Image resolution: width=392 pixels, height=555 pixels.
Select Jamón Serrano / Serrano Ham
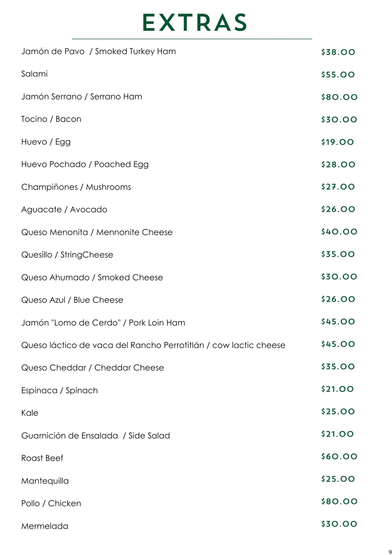click(82, 96)
